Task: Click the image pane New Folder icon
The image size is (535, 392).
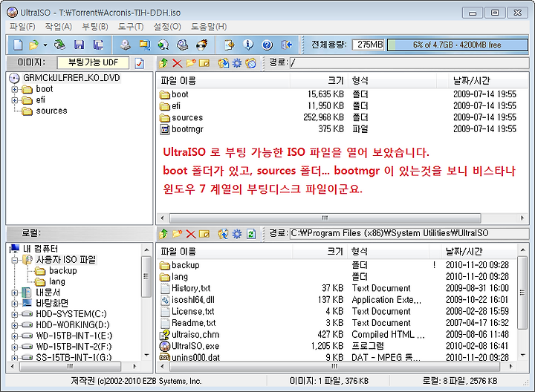Action: coord(191,63)
